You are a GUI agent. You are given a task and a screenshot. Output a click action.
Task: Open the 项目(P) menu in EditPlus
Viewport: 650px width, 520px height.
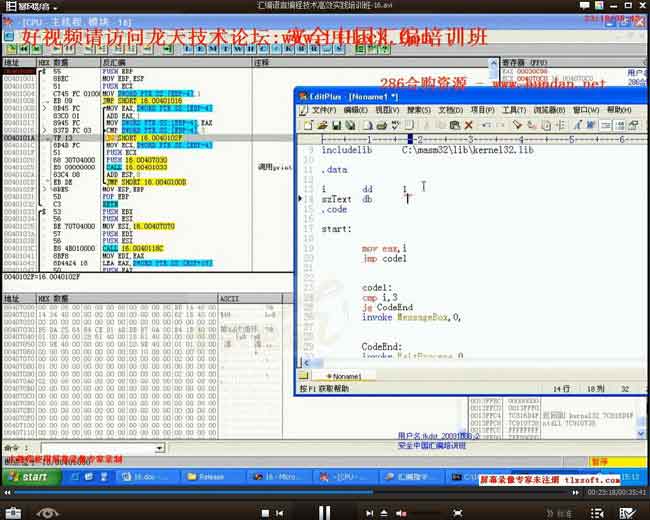[483, 110]
